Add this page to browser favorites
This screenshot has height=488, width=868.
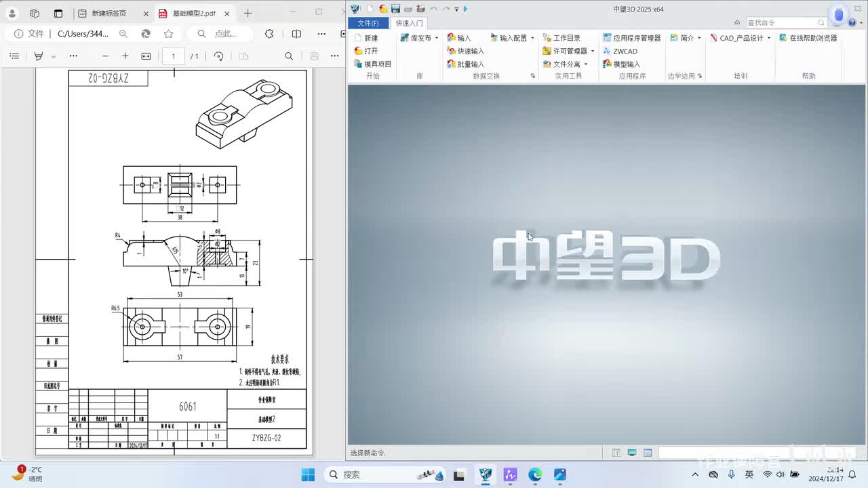[x=168, y=34]
